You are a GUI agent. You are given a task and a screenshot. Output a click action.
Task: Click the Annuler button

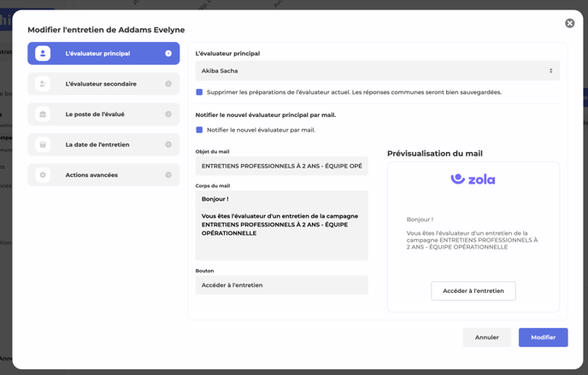click(486, 337)
